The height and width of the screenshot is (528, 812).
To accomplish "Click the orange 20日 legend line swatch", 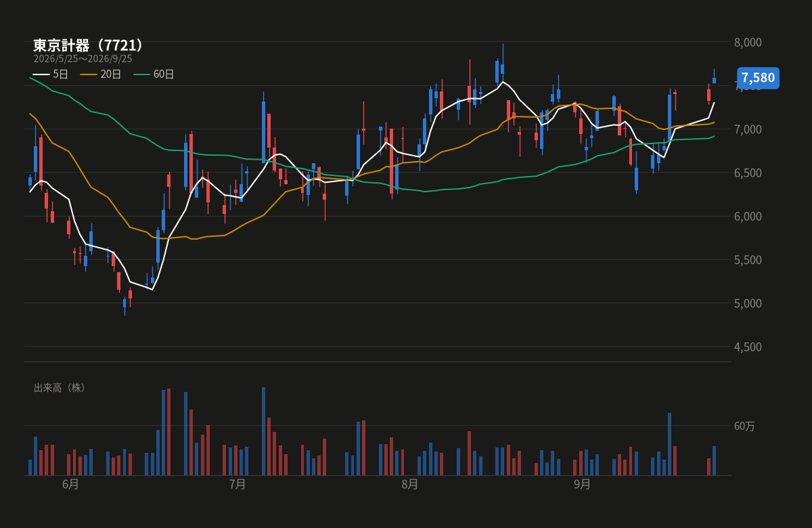I will tap(89, 74).
